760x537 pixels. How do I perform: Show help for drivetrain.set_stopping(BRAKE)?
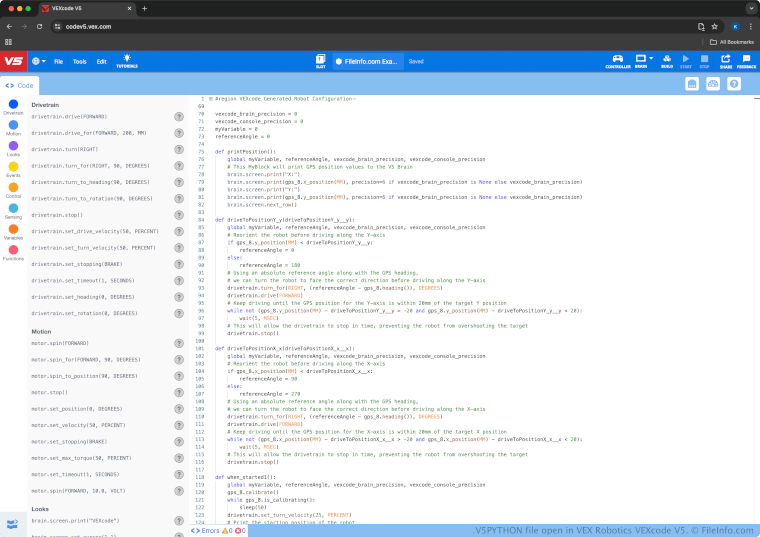[x=179, y=264]
